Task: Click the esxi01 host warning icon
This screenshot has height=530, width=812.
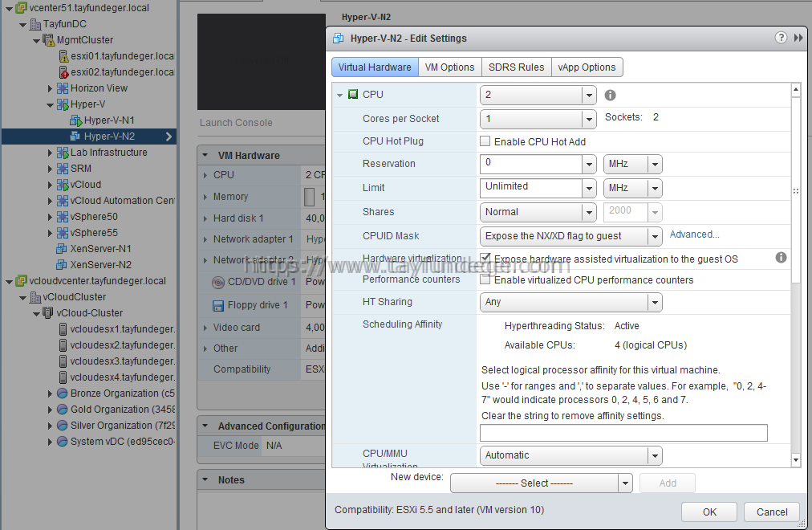Action: tap(63, 56)
